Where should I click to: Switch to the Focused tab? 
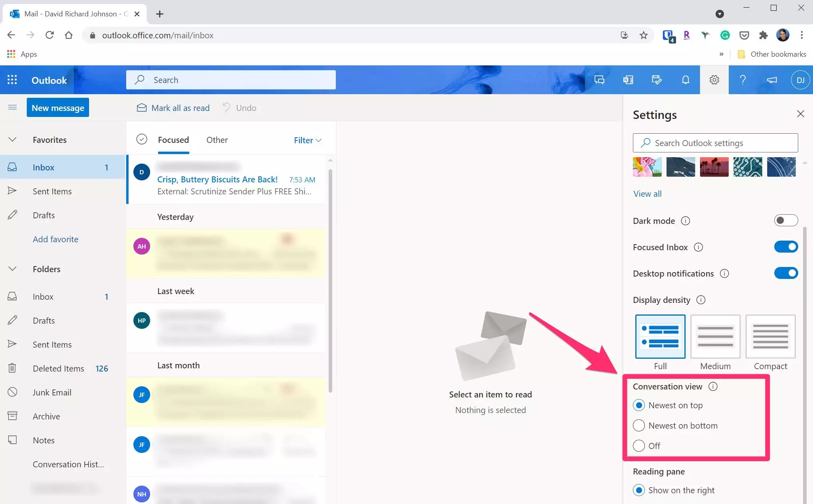tap(173, 140)
